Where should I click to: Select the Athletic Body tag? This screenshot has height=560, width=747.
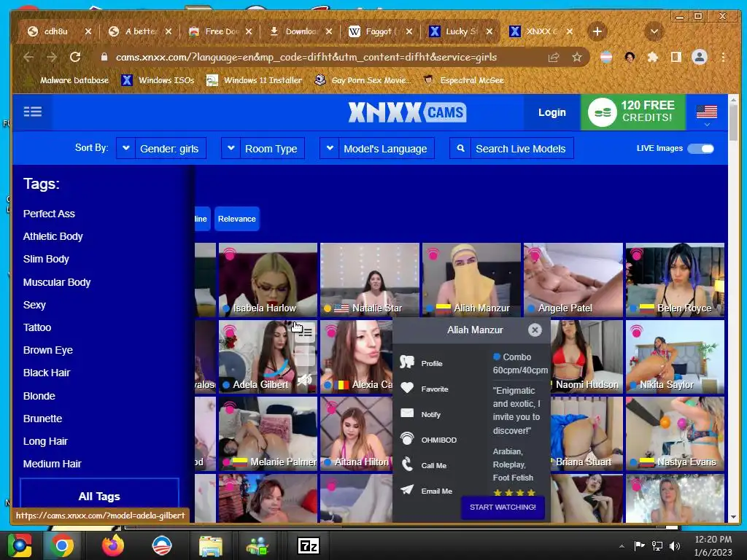(53, 236)
